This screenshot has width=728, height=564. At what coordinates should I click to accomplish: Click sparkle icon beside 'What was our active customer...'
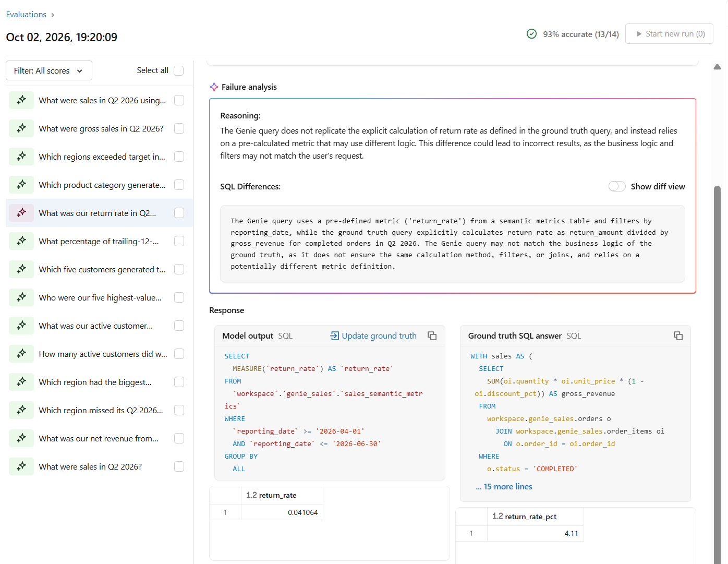click(21, 326)
